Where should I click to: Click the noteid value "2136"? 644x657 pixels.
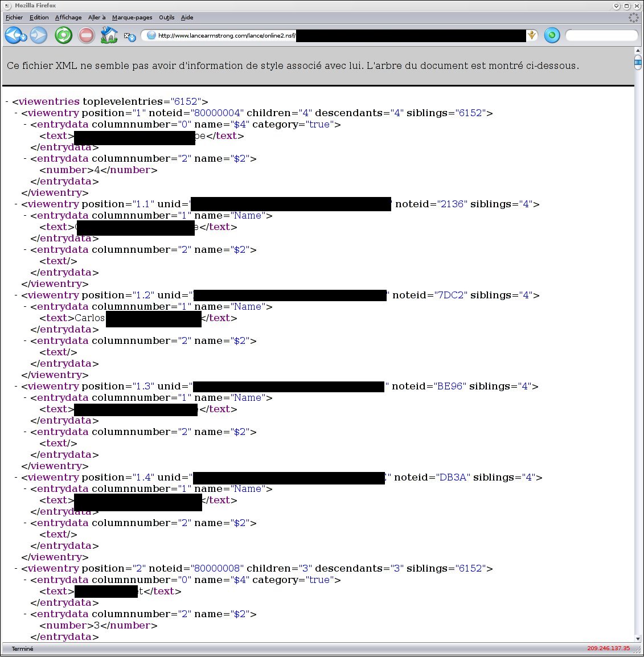(x=452, y=204)
